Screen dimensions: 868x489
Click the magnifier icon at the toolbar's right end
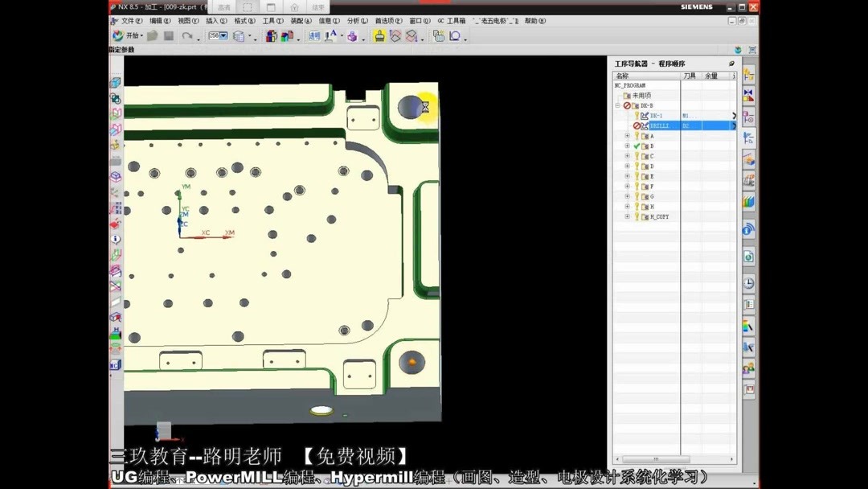[x=453, y=36]
